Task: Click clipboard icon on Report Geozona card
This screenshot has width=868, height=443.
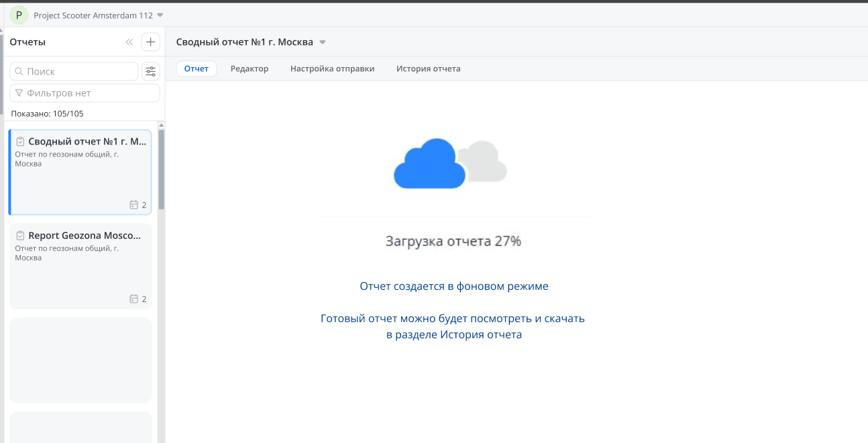Action: point(20,236)
